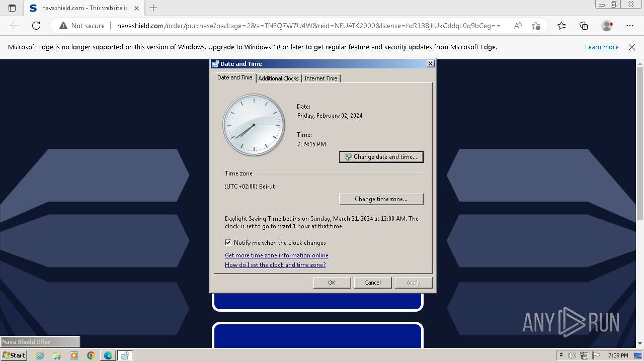Open the Read aloud icon in address bar
Viewport: 644px width, 362px height.
(518, 26)
